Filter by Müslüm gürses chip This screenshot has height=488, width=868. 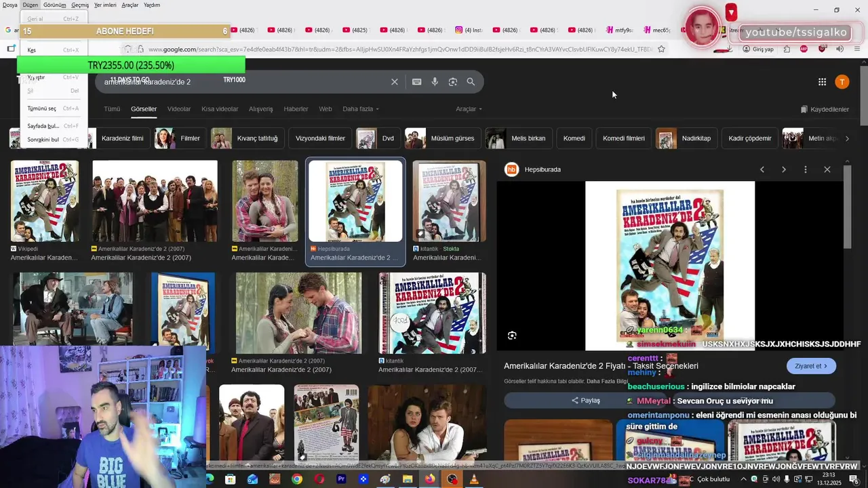point(442,138)
